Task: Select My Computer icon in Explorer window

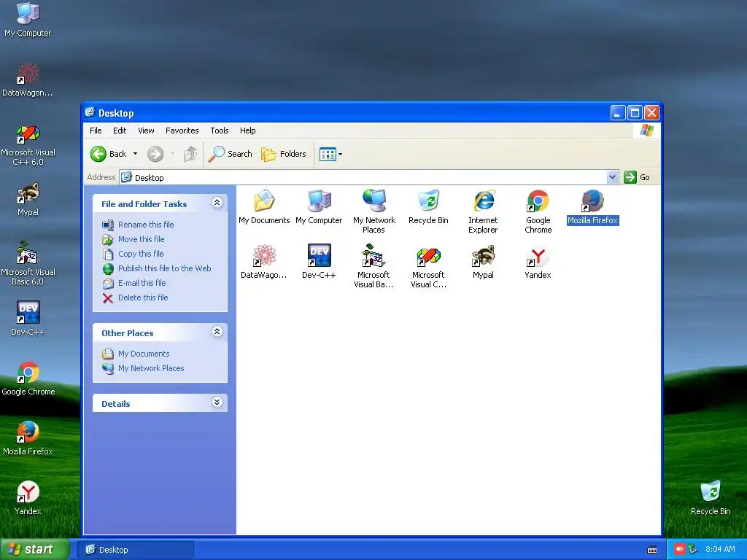Action: click(x=319, y=207)
